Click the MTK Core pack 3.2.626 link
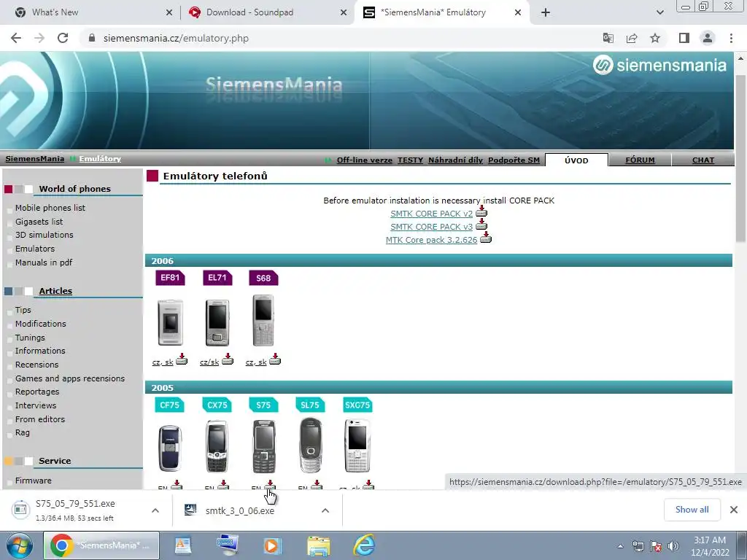This screenshot has width=747, height=560. (x=431, y=240)
